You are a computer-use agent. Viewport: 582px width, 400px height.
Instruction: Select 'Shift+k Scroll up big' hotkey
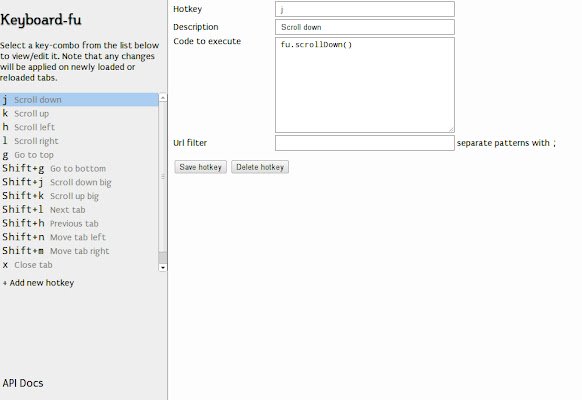79,196
